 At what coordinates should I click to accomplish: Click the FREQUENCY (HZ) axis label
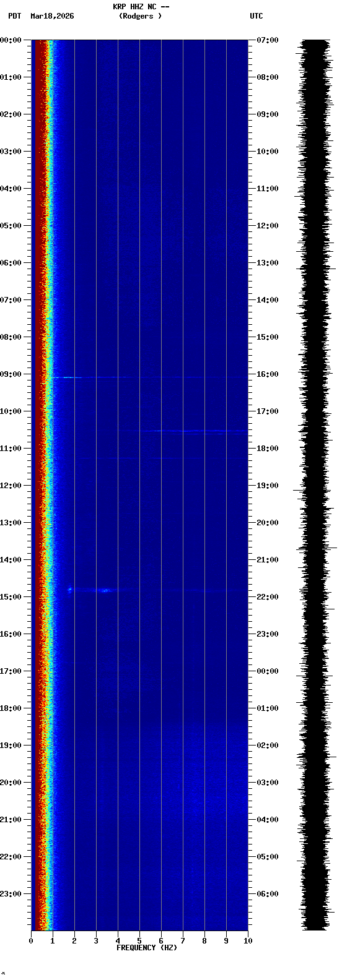click(x=147, y=948)
